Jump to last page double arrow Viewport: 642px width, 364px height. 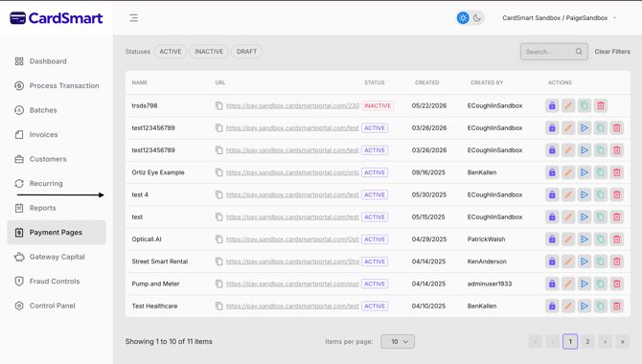pos(623,341)
